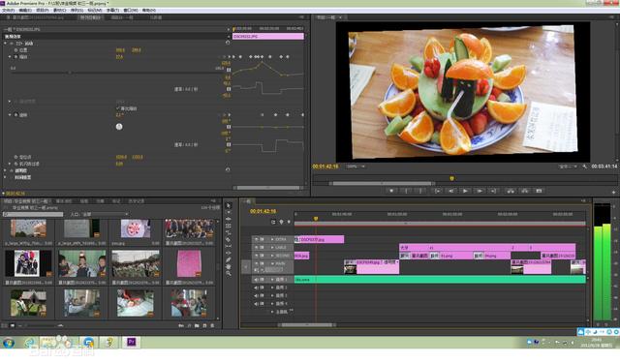Image resolution: width=620 pixels, height=364 pixels.
Task: Open Program monitor zoom level dropdown
Action: click(x=356, y=167)
